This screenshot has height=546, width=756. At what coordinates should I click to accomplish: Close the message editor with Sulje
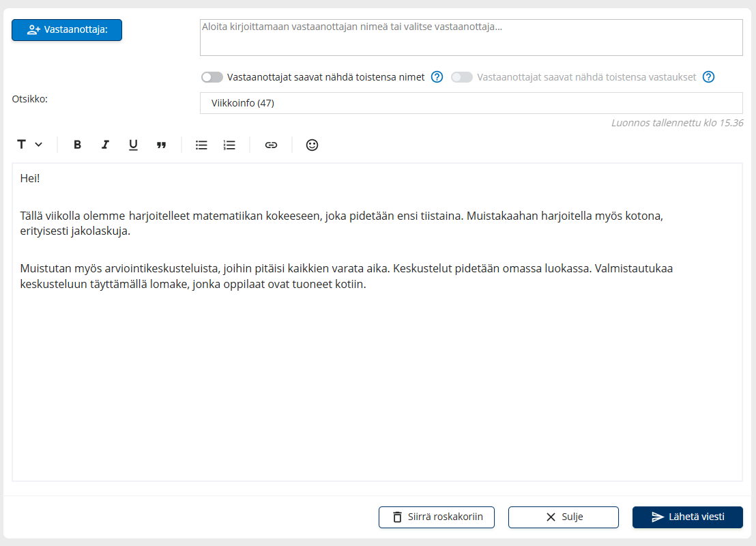[564, 517]
